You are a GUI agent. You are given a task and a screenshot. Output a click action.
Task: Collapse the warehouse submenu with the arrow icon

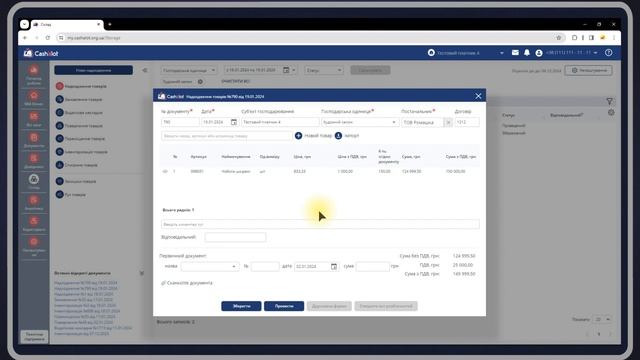pos(145,70)
